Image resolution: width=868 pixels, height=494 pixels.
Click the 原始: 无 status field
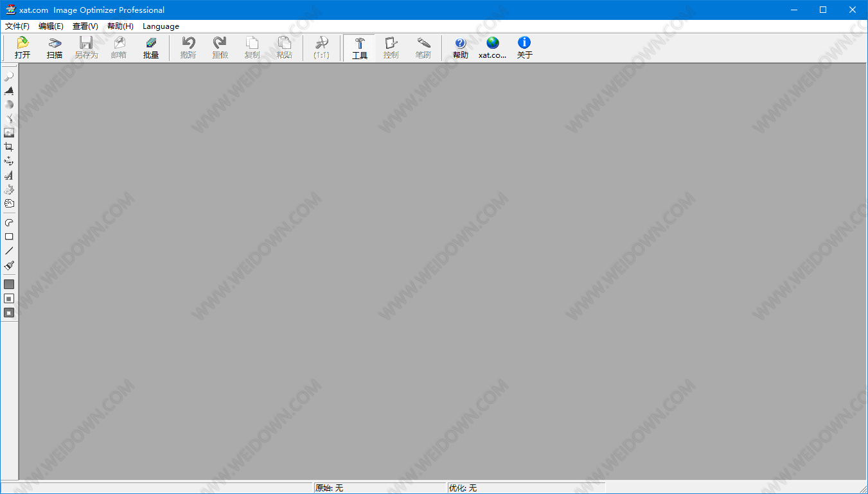[379, 488]
